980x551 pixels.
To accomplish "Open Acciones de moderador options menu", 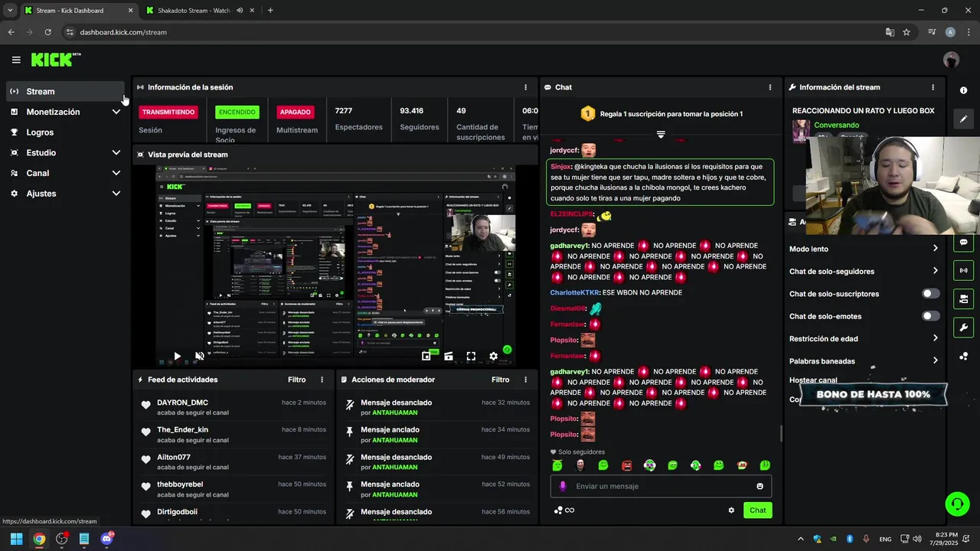I will point(525,380).
